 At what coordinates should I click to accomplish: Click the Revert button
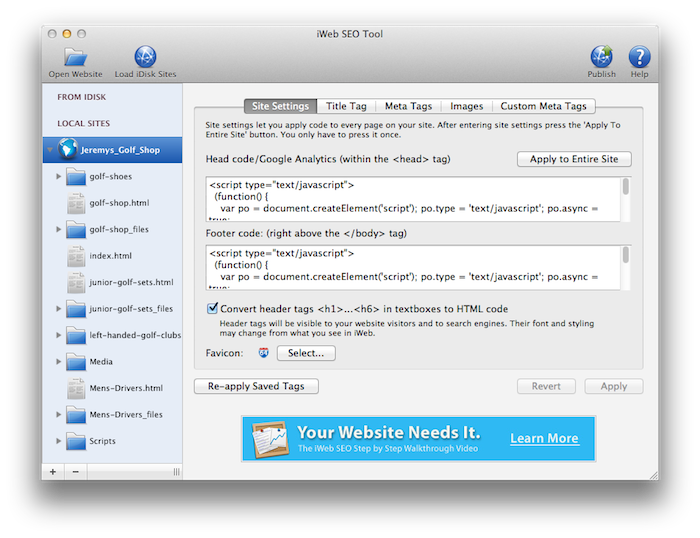tap(546, 386)
